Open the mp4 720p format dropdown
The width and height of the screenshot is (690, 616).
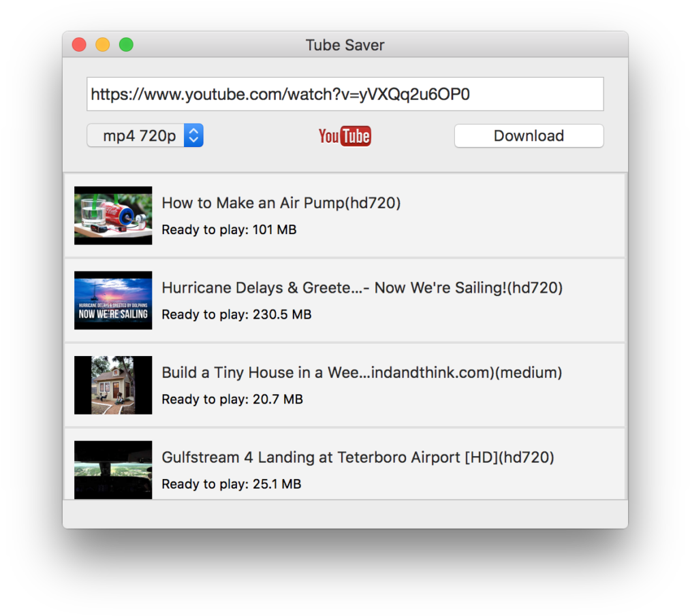point(145,135)
